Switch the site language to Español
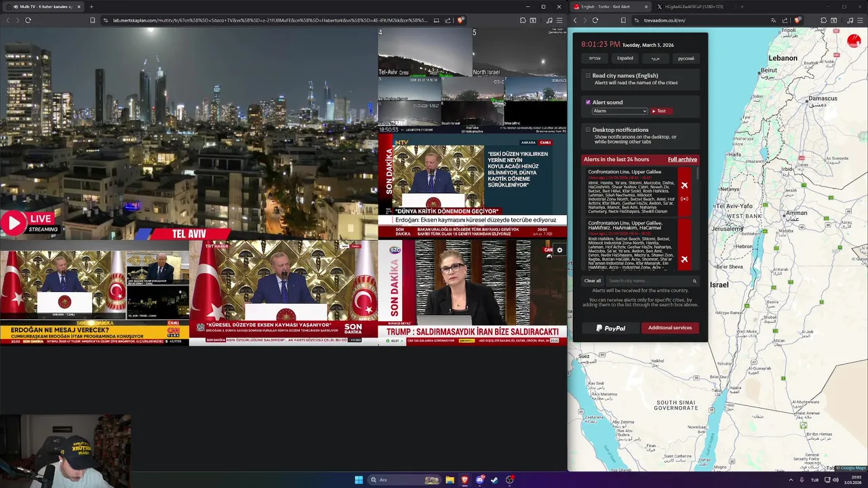Screen dimensions: 868x488 pos(625,58)
